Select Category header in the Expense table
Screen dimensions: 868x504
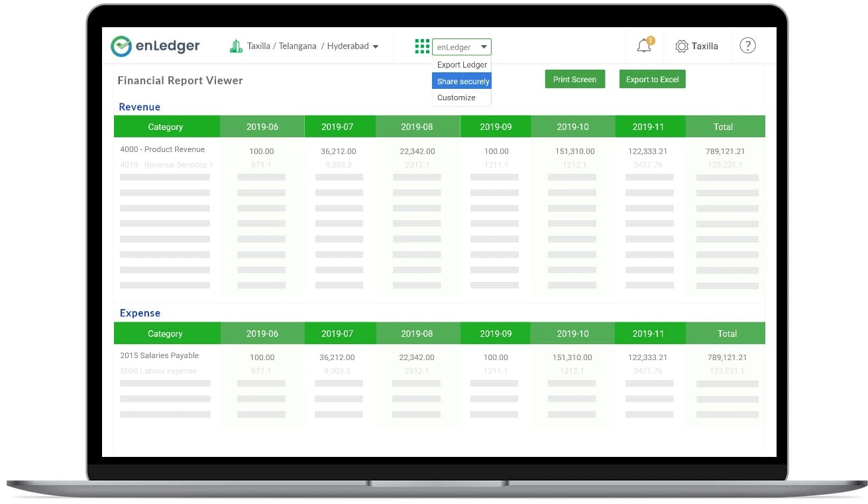tap(167, 334)
